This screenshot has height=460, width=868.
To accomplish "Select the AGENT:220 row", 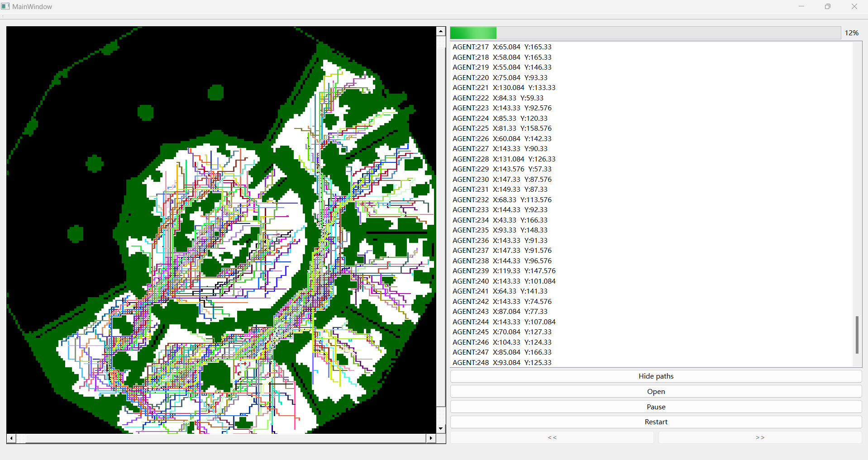I will click(x=652, y=77).
